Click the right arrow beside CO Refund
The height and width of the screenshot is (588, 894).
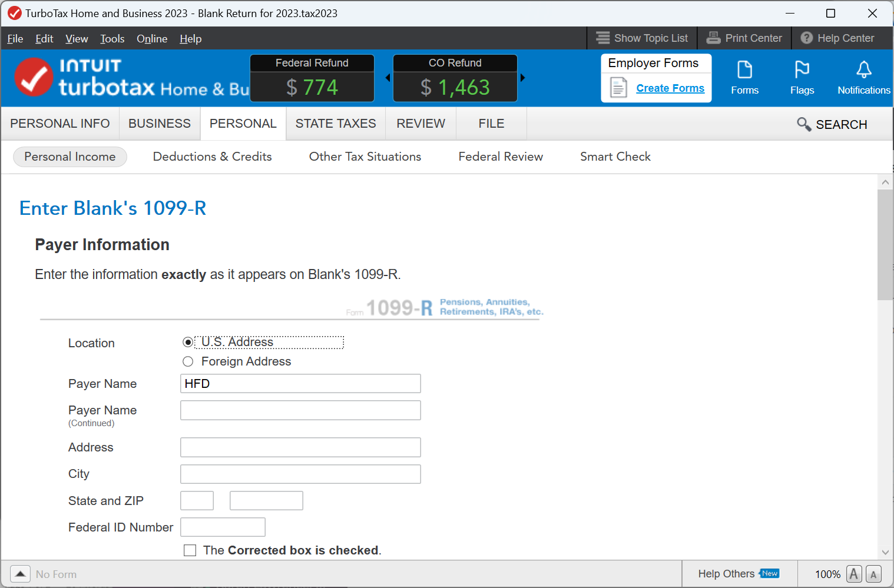[x=523, y=77]
